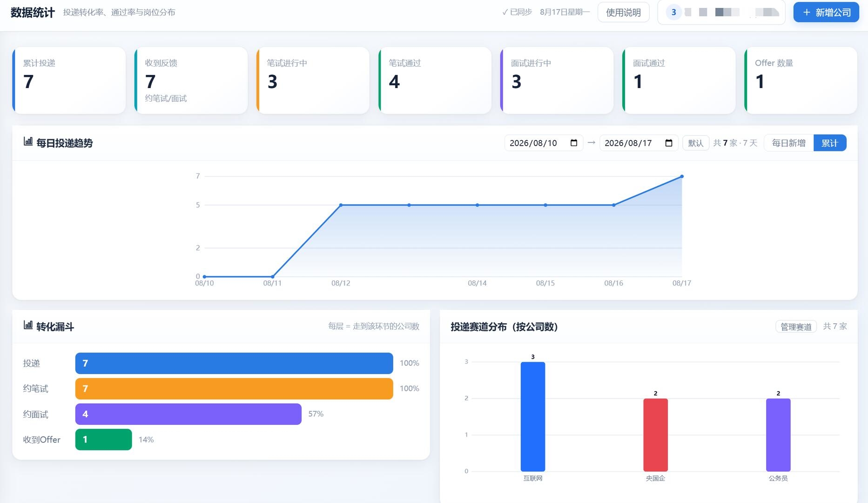Viewport: 868px width, 503px height.
Task: Click the 数据统计 page title
Action: pyautogui.click(x=33, y=13)
